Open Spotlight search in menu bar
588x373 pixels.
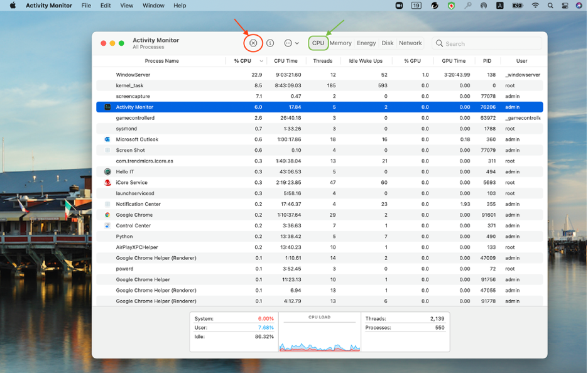click(x=550, y=6)
